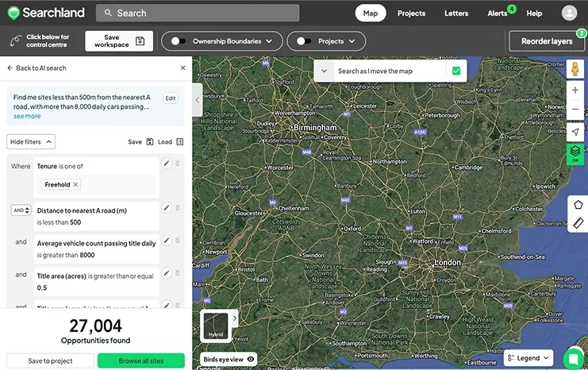Edit the Tenure filter pencil icon
The width and height of the screenshot is (588, 370).
(167, 164)
